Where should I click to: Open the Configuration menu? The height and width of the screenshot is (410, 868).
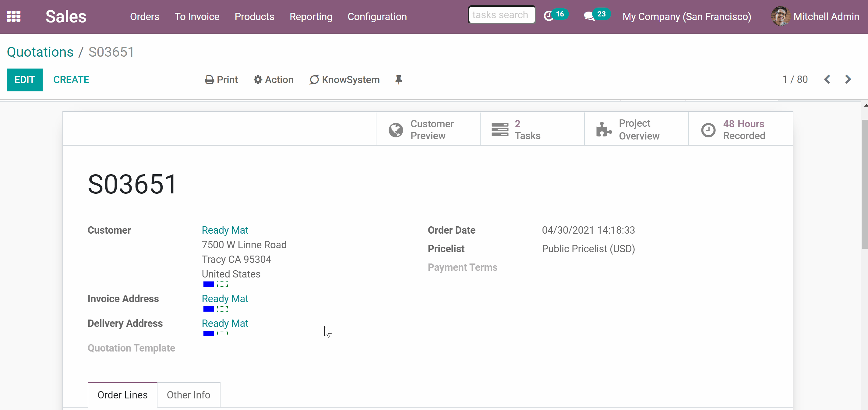(377, 16)
